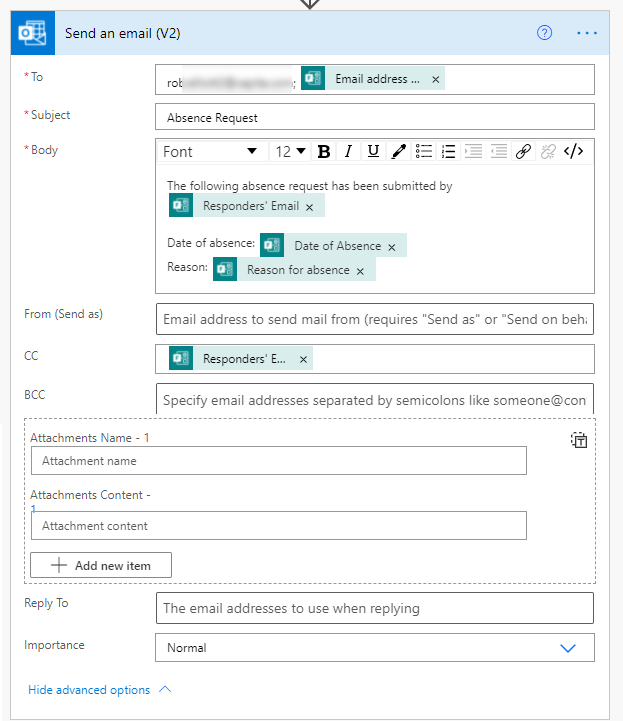Edit the Subject field Absence Request
The image size is (623, 721).
pyautogui.click(x=375, y=117)
